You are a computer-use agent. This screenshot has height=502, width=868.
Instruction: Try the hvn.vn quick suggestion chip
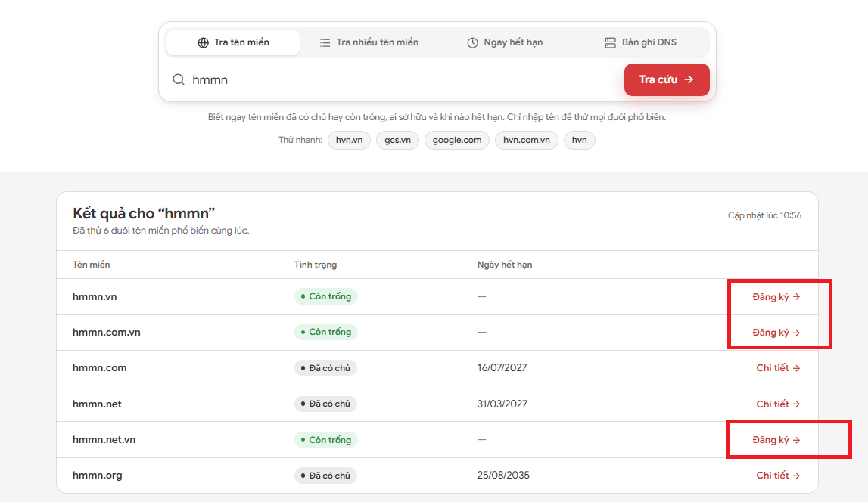click(350, 140)
